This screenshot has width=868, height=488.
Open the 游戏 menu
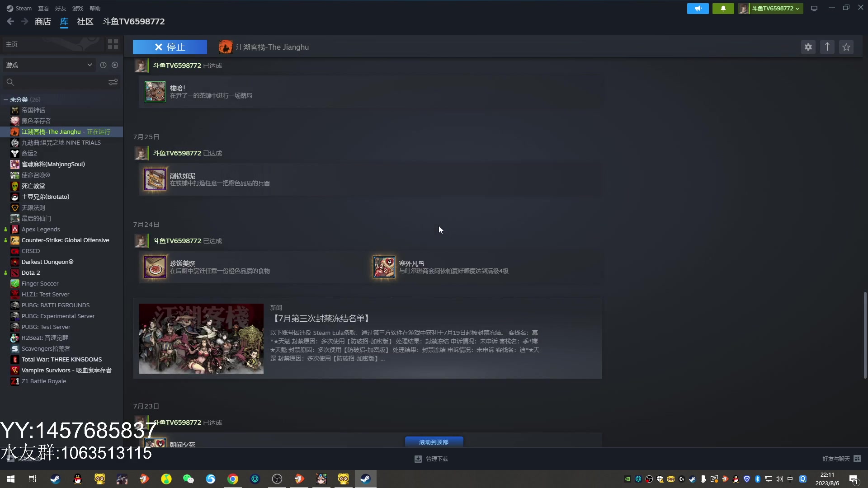tap(78, 8)
